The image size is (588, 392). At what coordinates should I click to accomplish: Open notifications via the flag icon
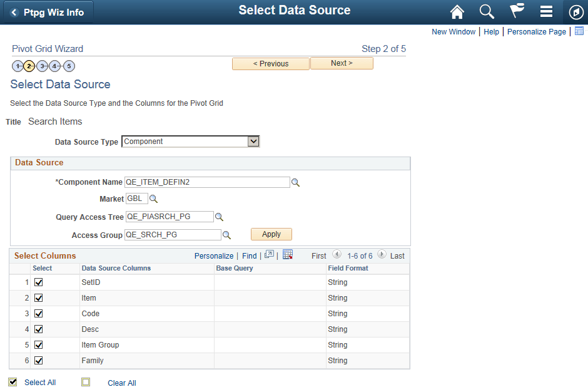(517, 12)
